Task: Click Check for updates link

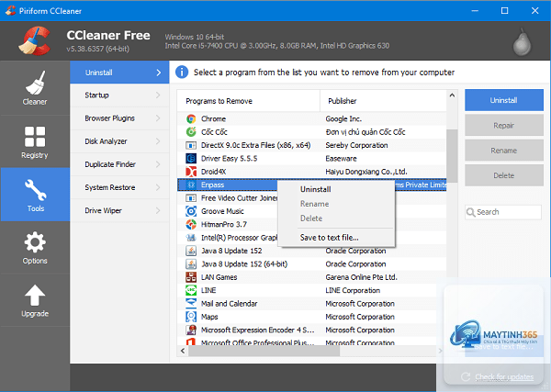Action: click(504, 377)
